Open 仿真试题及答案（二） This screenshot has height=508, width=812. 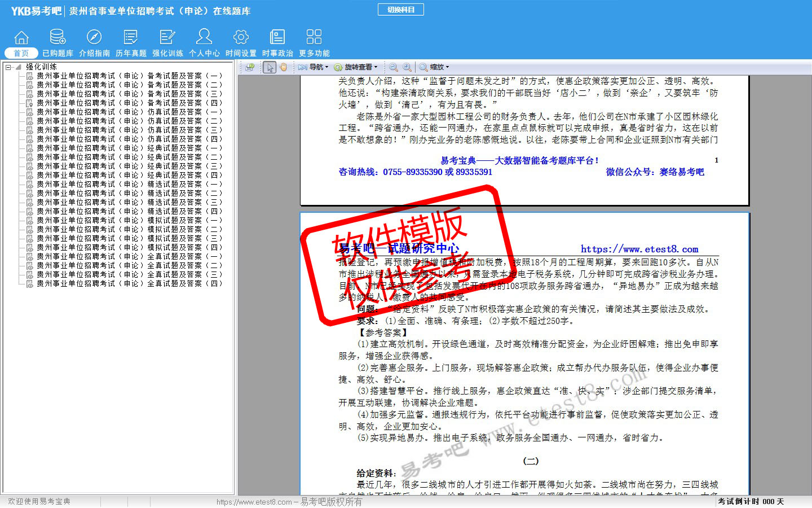point(130,121)
